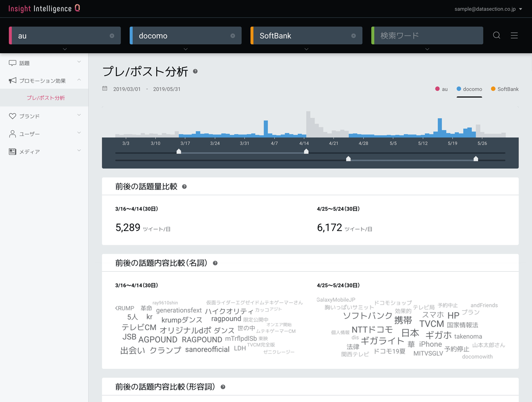Click the 6,172 tweets per day value

click(330, 228)
